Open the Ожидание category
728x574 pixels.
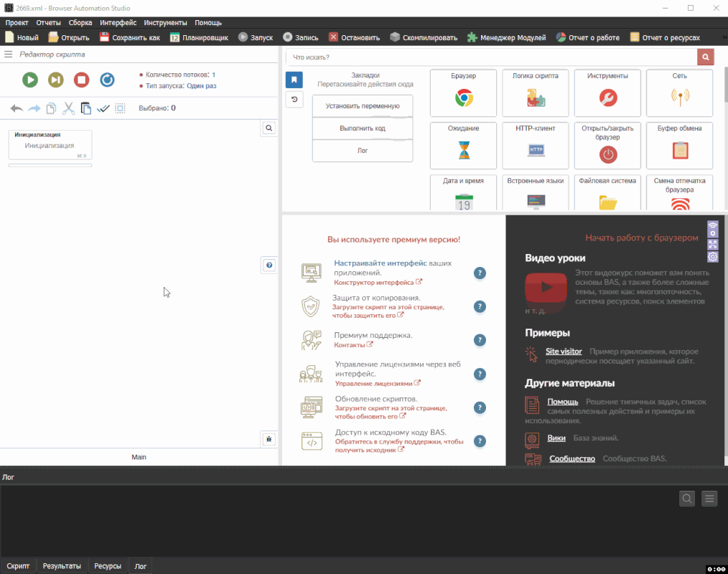point(463,145)
